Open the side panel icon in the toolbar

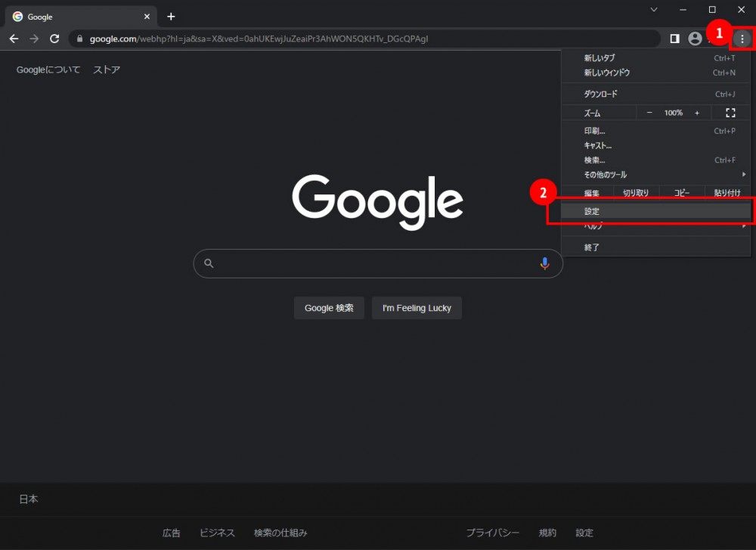(674, 39)
